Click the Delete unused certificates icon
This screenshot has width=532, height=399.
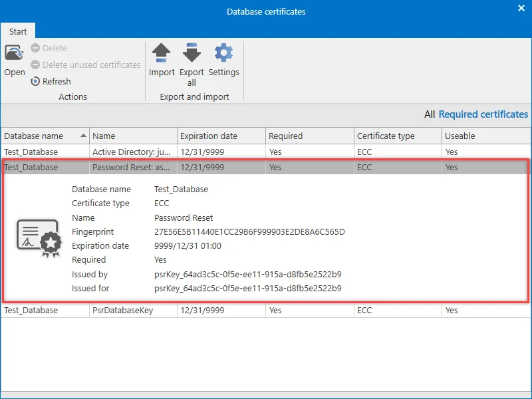[35, 65]
